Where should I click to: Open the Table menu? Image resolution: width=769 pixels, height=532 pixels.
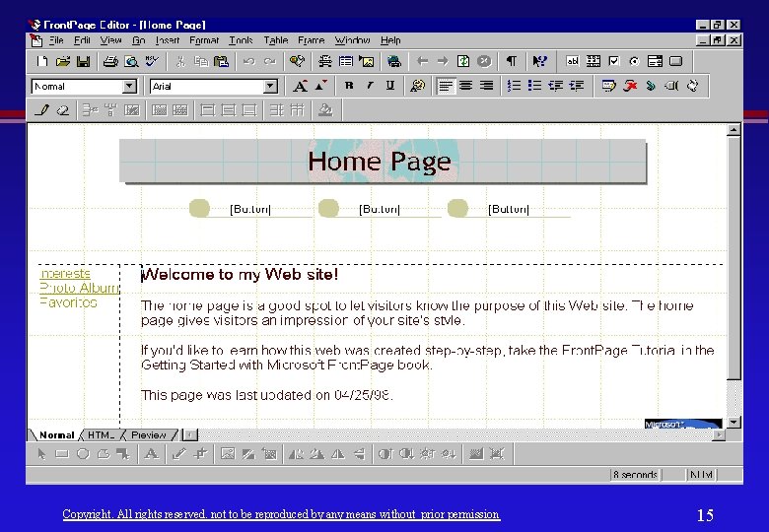[x=276, y=40]
